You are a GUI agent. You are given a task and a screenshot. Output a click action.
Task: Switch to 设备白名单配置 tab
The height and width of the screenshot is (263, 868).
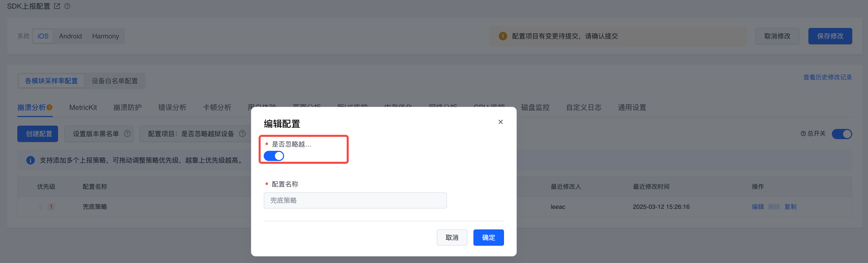[115, 81]
